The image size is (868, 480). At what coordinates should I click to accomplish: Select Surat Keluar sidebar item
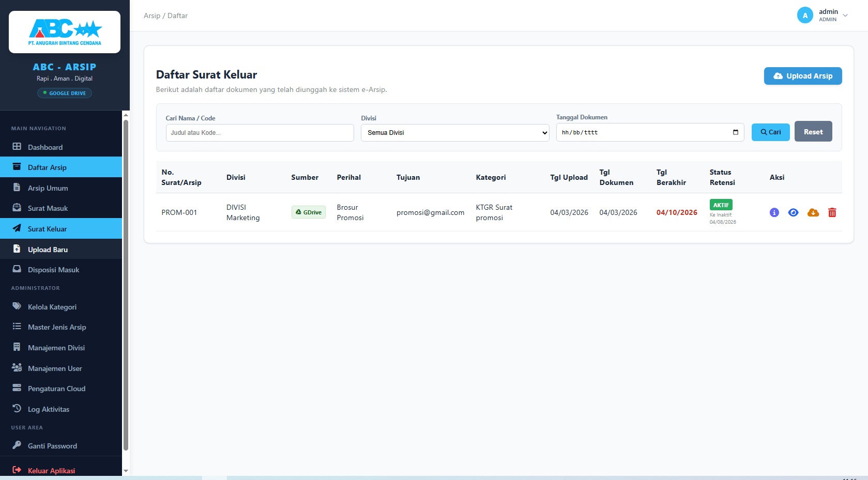coord(61,228)
